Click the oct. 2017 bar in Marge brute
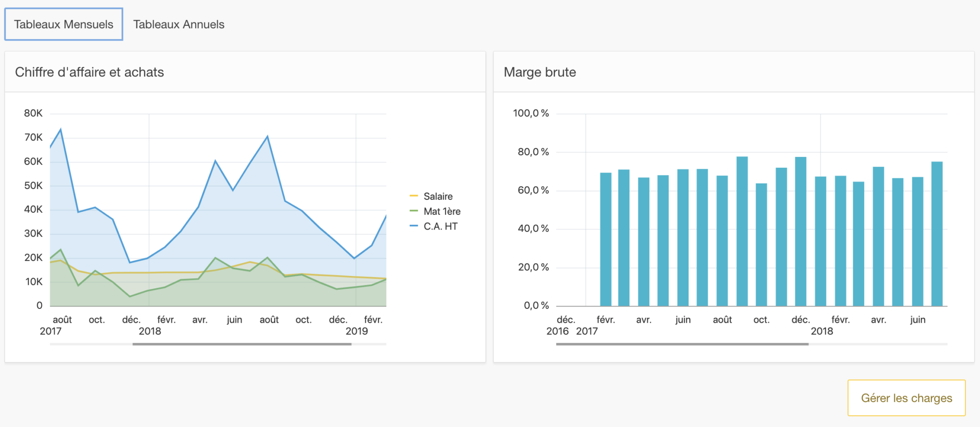 click(x=761, y=244)
